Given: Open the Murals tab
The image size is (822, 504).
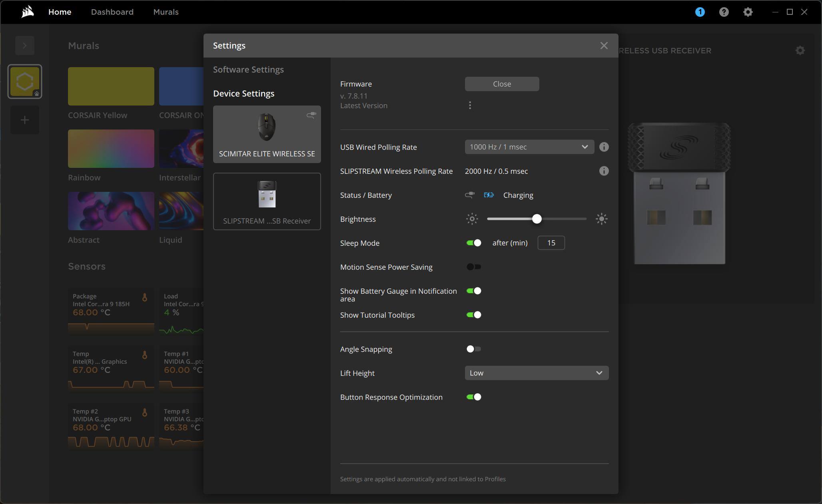Looking at the screenshot, I should coord(166,12).
